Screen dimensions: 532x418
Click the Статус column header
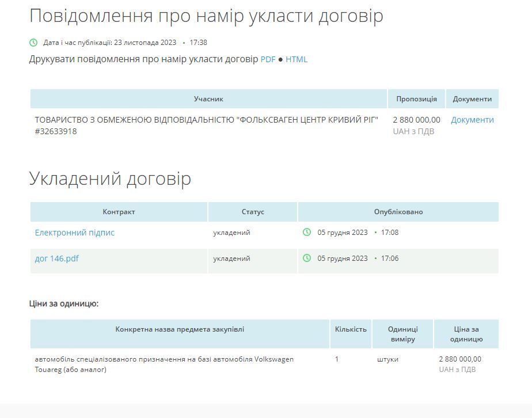pos(253,212)
